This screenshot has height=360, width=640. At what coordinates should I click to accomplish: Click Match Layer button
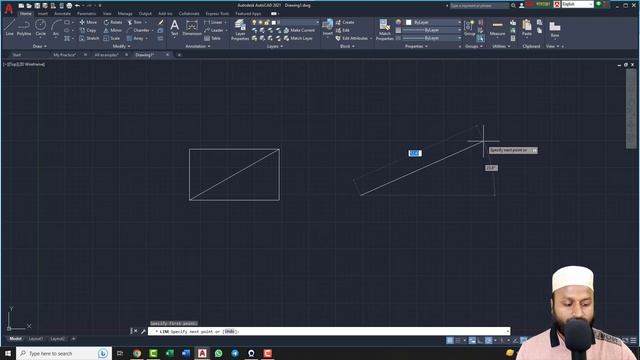[x=298, y=38]
